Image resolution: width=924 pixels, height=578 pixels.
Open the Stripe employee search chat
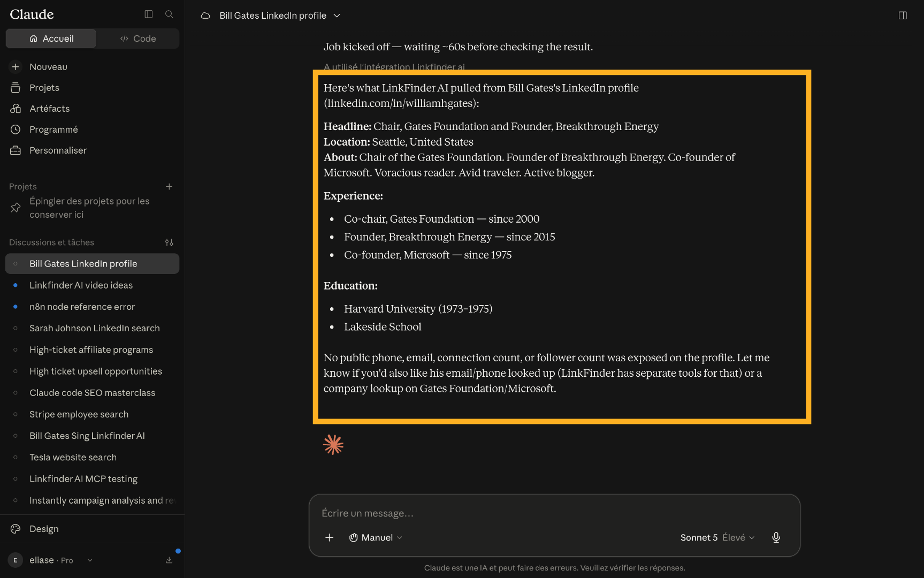tap(92, 414)
